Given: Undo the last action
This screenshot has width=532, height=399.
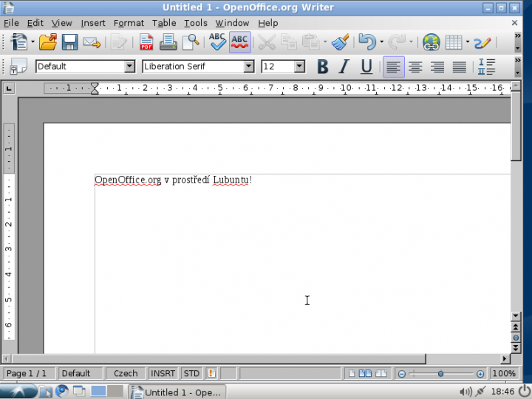Looking at the screenshot, I should click(367, 42).
